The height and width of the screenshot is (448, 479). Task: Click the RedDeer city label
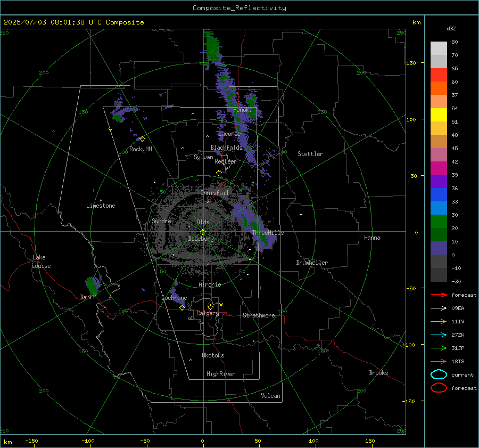pos(226,161)
